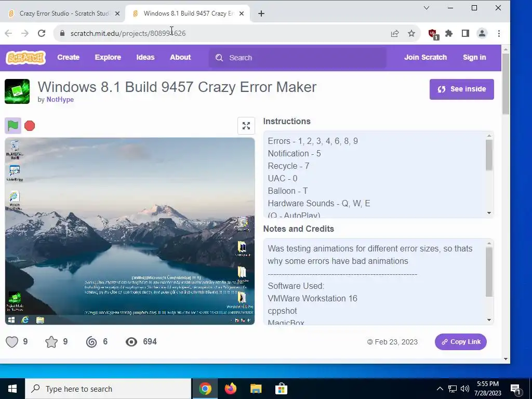Open NotHype's profile link
The height and width of the screenshot is (399, 532).
60,99
